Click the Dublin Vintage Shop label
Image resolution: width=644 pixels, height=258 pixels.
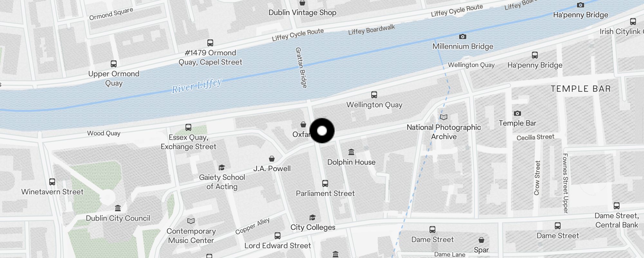[x=302, y=13]
